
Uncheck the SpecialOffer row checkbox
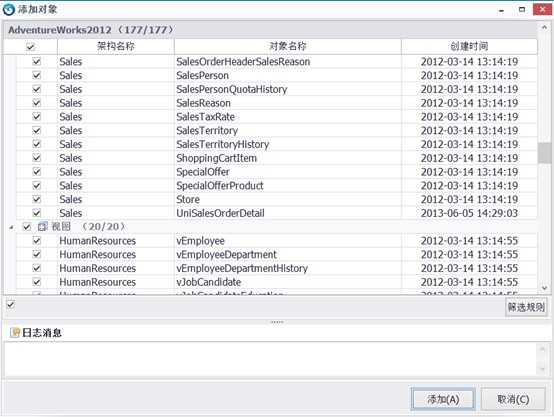point(36,171)
